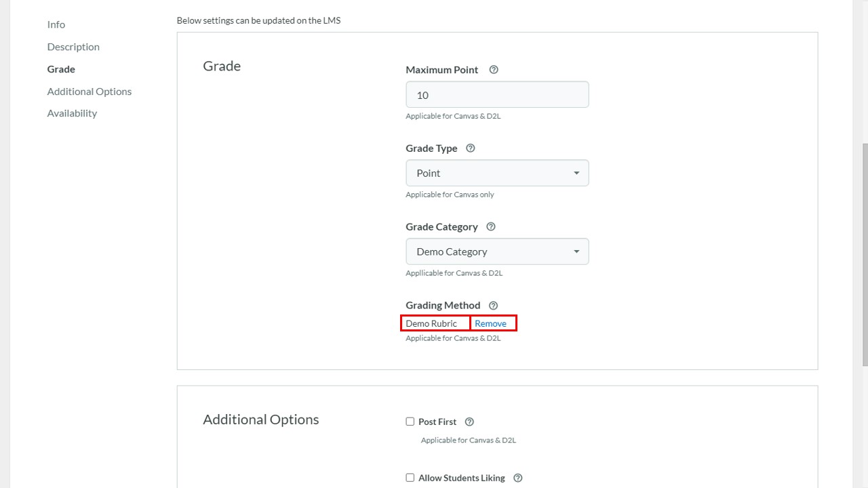Image resolution: width=868 pixels, height=488 pixels.
Task: Remove the Demo Rubric grading method
Action: [x=490, y=323]
